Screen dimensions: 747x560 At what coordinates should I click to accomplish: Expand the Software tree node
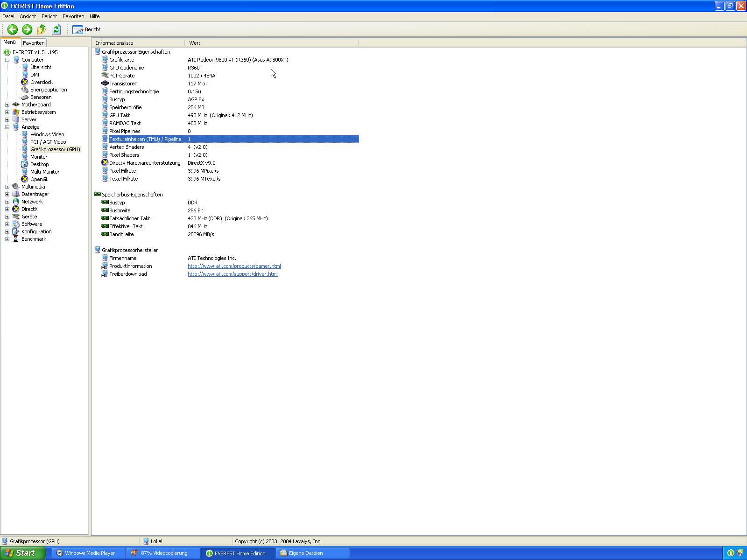pyautogui.click(x=7, y=224)
